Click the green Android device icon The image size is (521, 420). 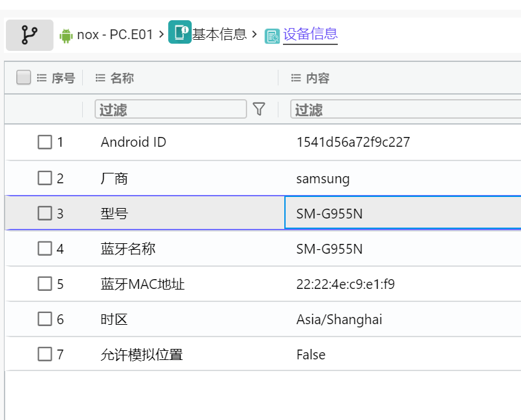tap(66, 36)
